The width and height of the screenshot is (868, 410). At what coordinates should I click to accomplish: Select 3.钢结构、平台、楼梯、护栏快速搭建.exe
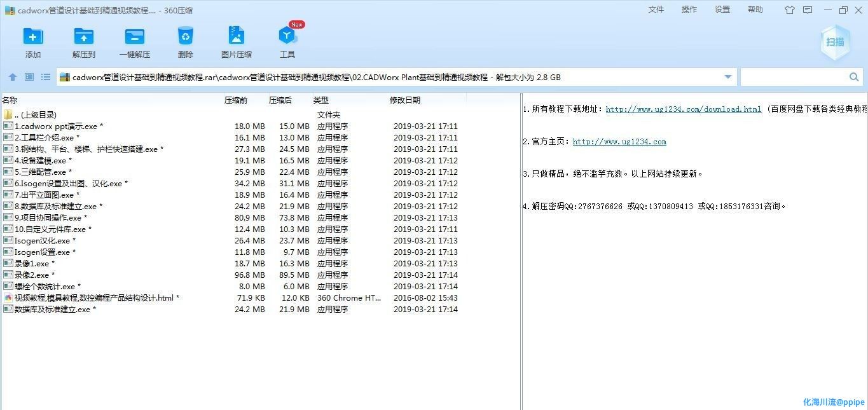(x=89, y=149)
